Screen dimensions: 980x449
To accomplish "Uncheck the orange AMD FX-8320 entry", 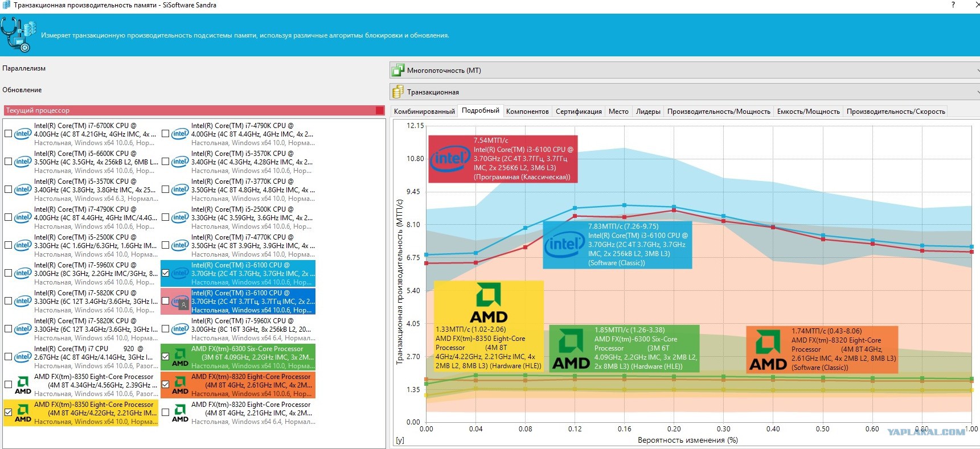I will [x=165, y=385].
